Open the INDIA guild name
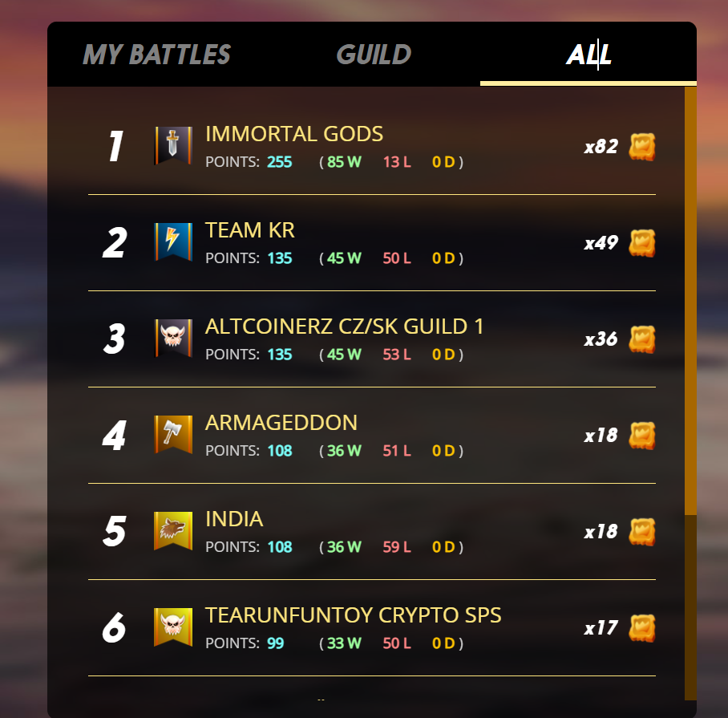 point(234,519)
